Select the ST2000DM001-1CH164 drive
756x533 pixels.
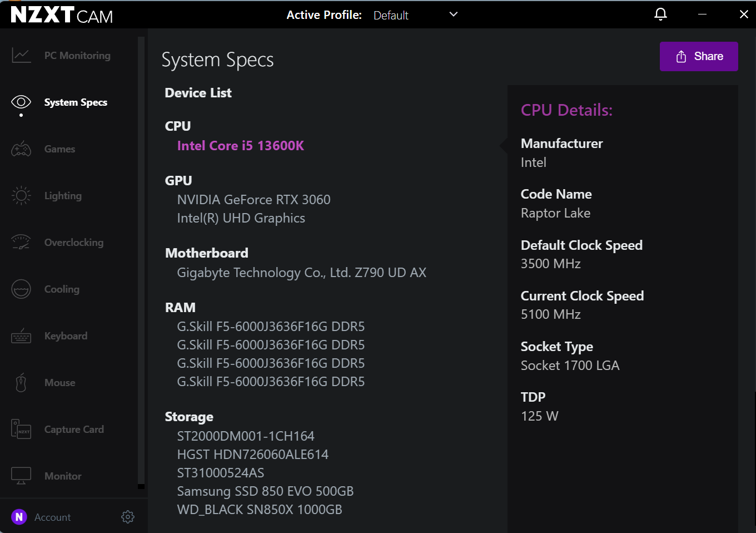[246, 436]
